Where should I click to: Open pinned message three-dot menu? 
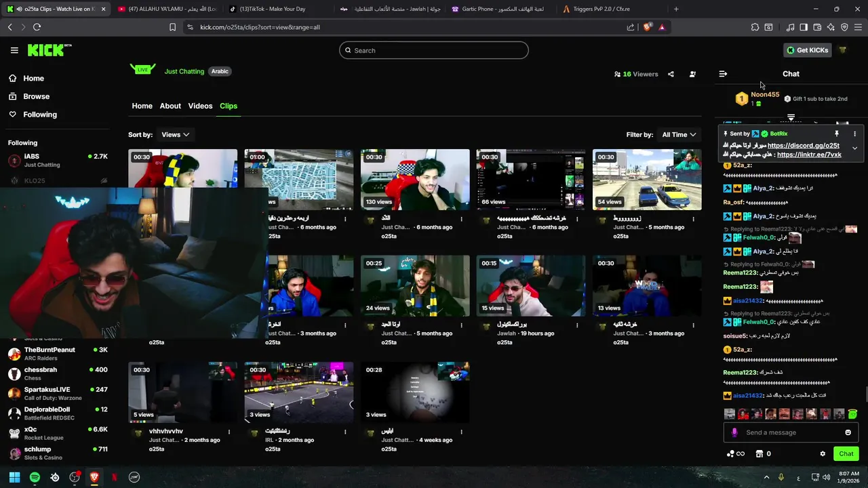click(854, 134)
